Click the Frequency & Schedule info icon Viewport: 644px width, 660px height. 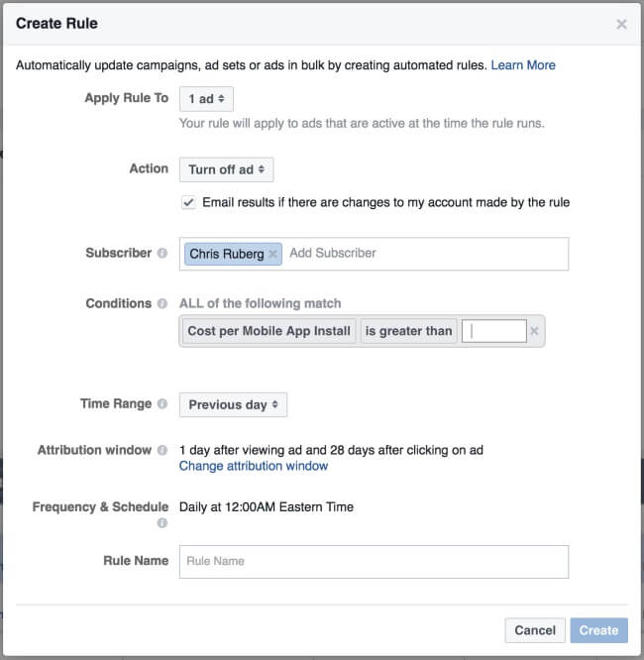[x=162, y=523]
